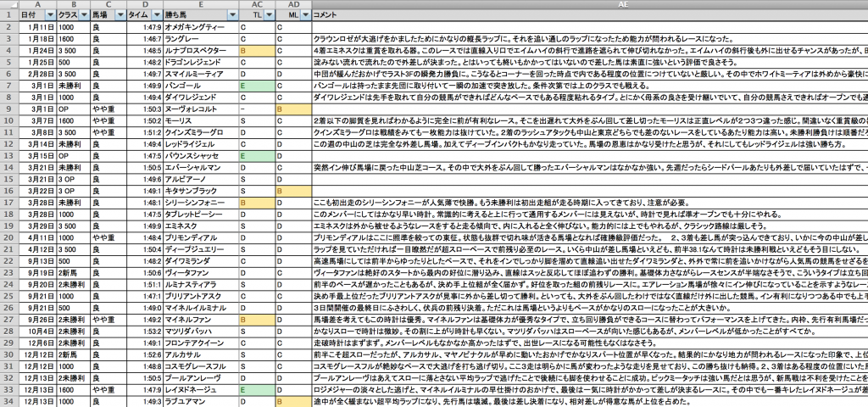Select column AD header
The height and width of the screenshot is (407, 868).
coord(294,4)
